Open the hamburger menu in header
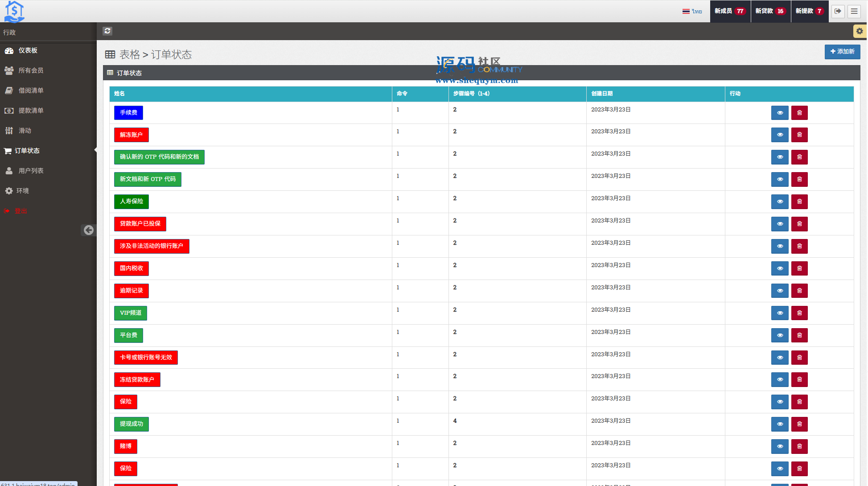 click(x=854, y=11)
